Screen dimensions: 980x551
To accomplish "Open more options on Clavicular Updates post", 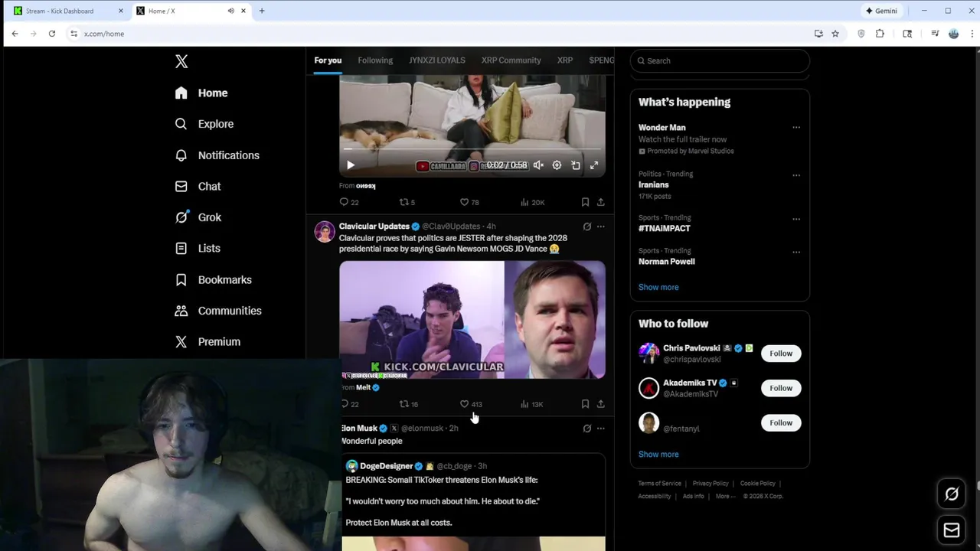I will [601, 227].
